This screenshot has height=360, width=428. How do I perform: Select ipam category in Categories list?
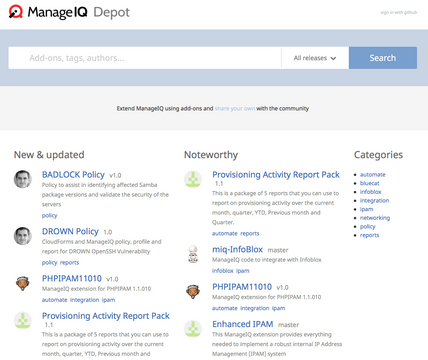(x=366, y=209)
